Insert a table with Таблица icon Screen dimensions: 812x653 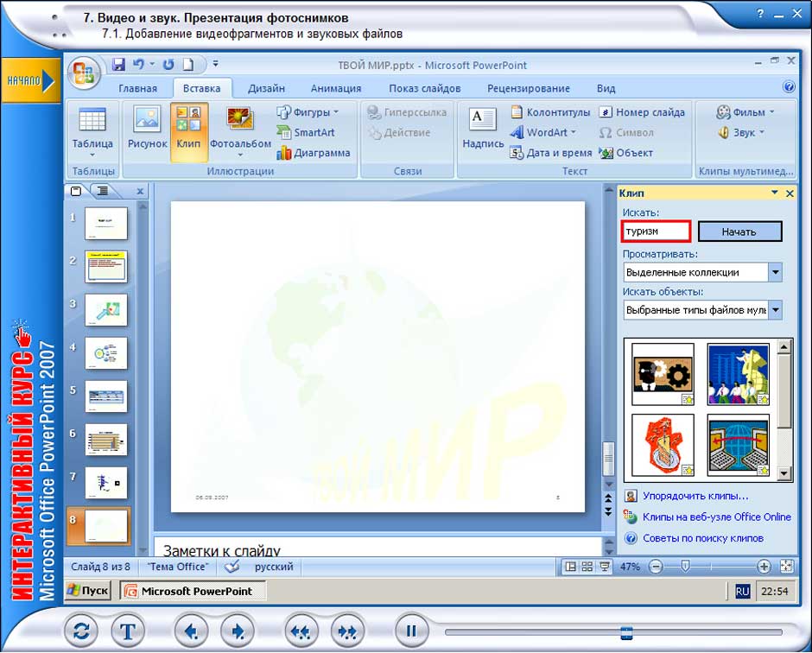click(92, 130)
